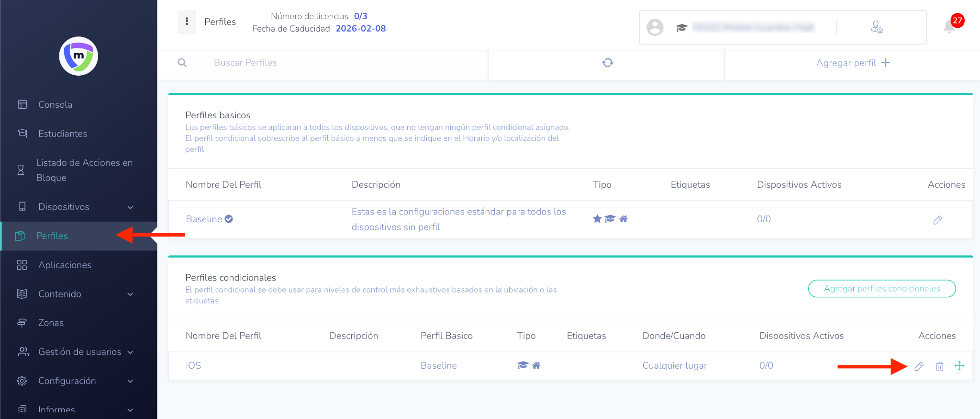Open Estudiantes from the sidebar

coord(62,134)
